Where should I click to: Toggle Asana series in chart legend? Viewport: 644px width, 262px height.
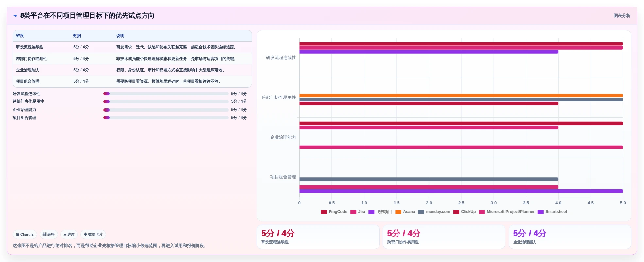(405, 212)
